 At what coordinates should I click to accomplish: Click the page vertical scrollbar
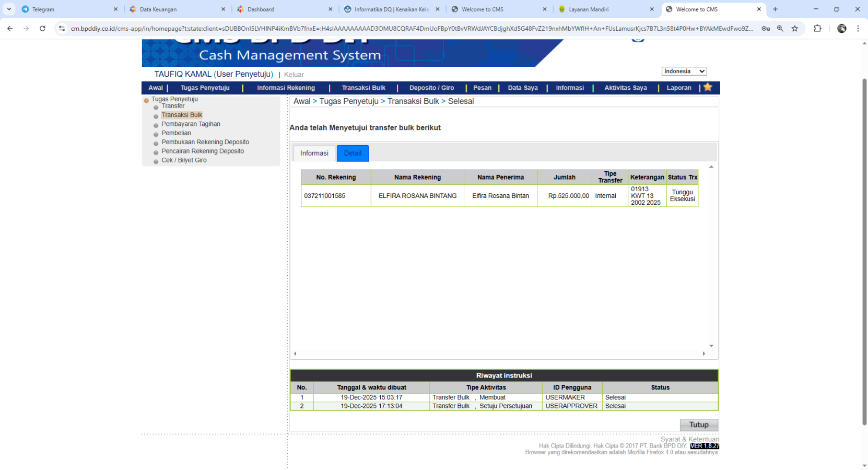click(x=864, y=251)
